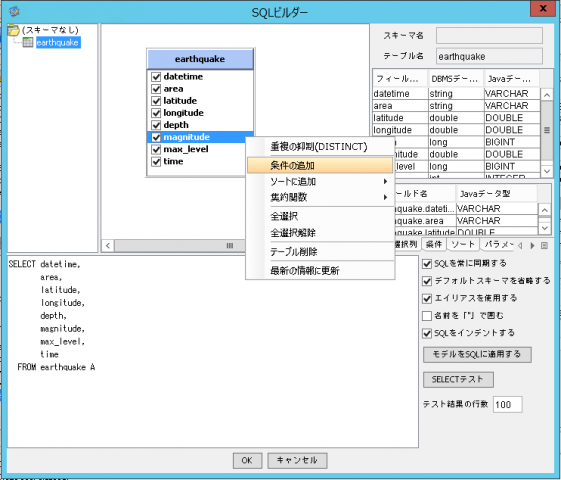Uncheck the area field checkbox

coord(156,89)
